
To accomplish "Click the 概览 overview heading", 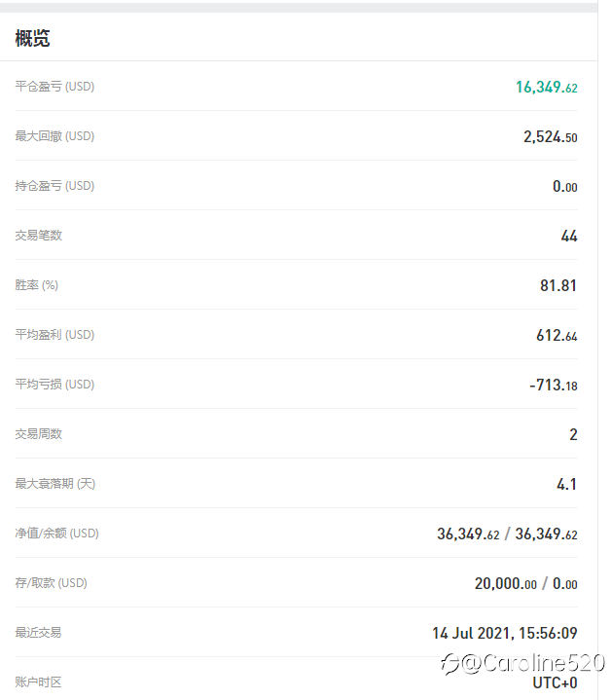I will [32, 38].
